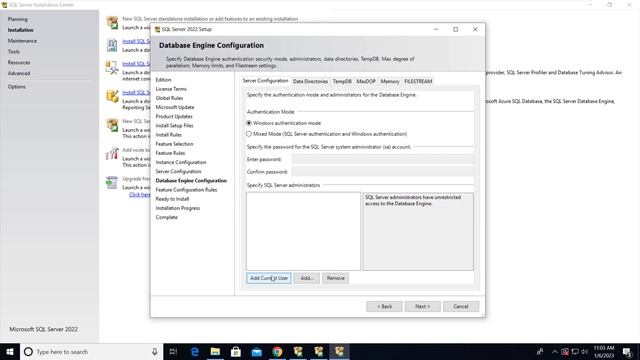Go back with the < Back button

point(384,306)
